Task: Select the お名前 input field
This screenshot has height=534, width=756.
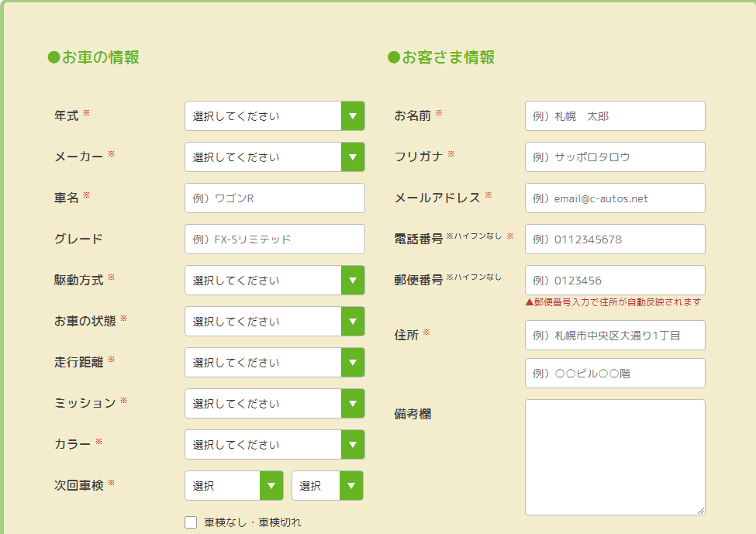Action: pos(615,115)
